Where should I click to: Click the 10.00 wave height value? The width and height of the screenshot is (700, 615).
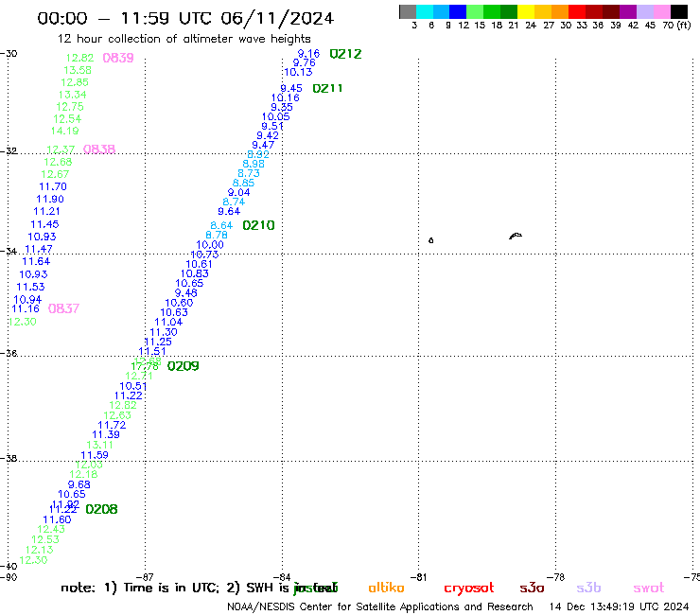[x=210, y=245]
